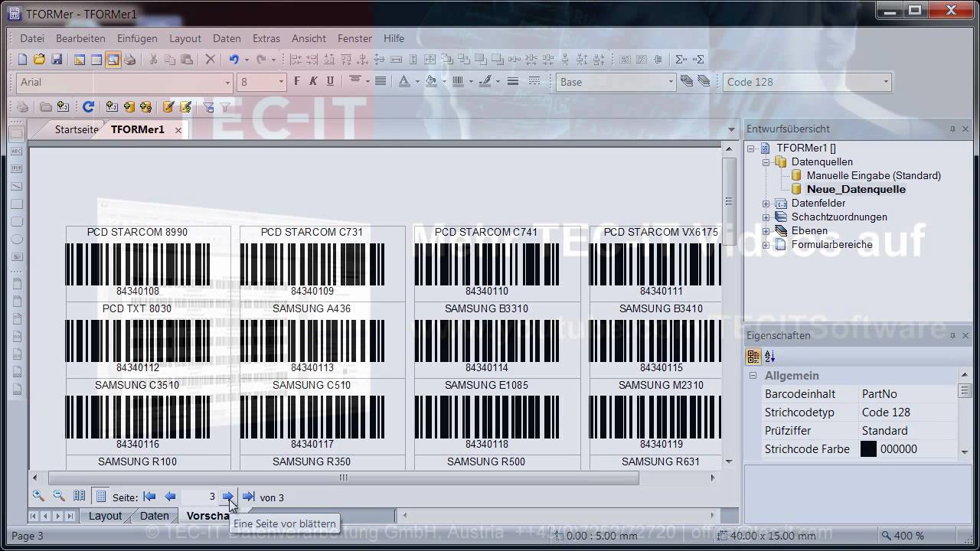Screen dimensions: 980x551
Task: Open the Einfügen menu
Action: pyautogui.click(x=137, y=38)
